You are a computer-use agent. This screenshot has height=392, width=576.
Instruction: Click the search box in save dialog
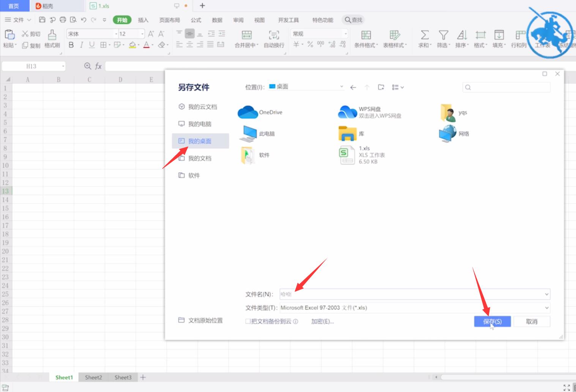pos(506,87)
